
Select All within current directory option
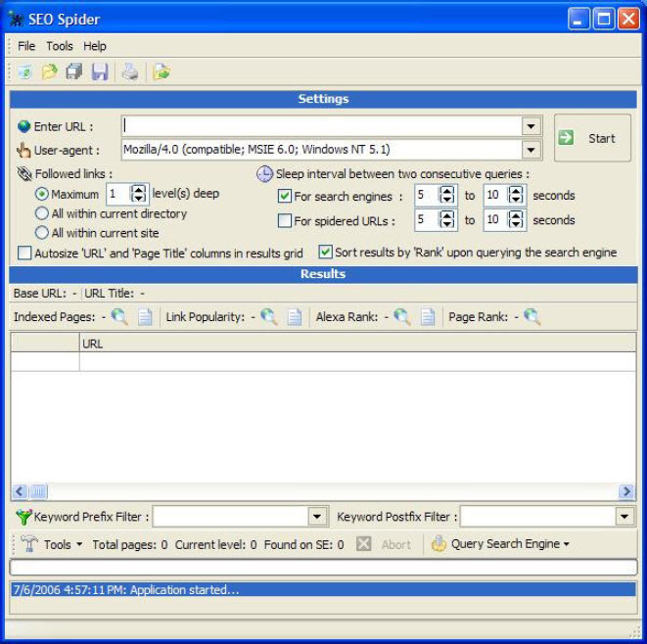coord(42,213)
